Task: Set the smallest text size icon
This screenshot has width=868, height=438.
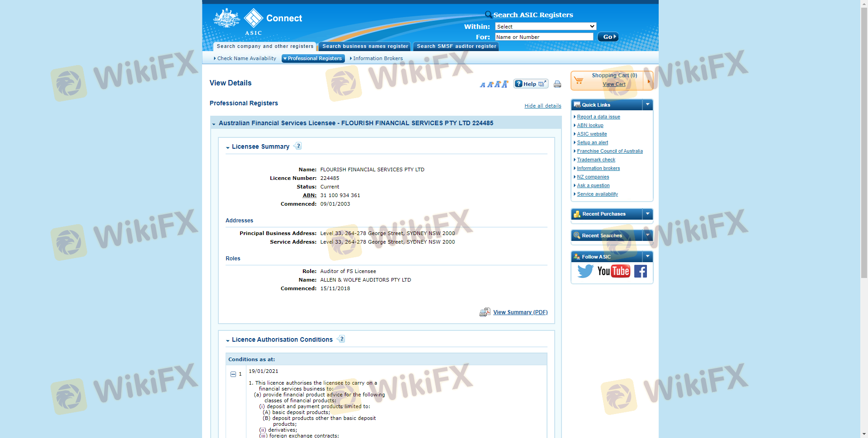Action: [482, 85]
